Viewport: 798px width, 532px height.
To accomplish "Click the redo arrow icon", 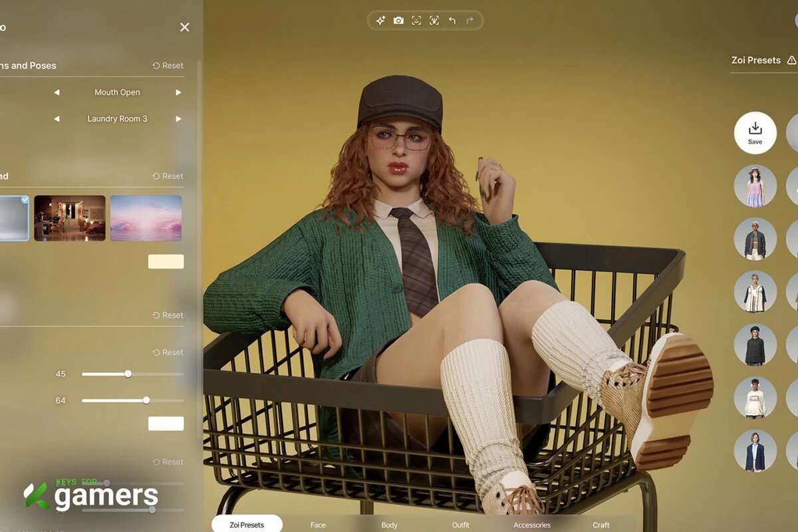I will pyautogui.click(x=470, y=21).
